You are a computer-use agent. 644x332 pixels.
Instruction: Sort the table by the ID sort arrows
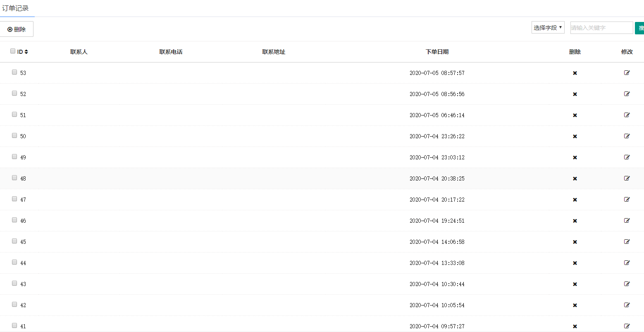click(26, 52)
